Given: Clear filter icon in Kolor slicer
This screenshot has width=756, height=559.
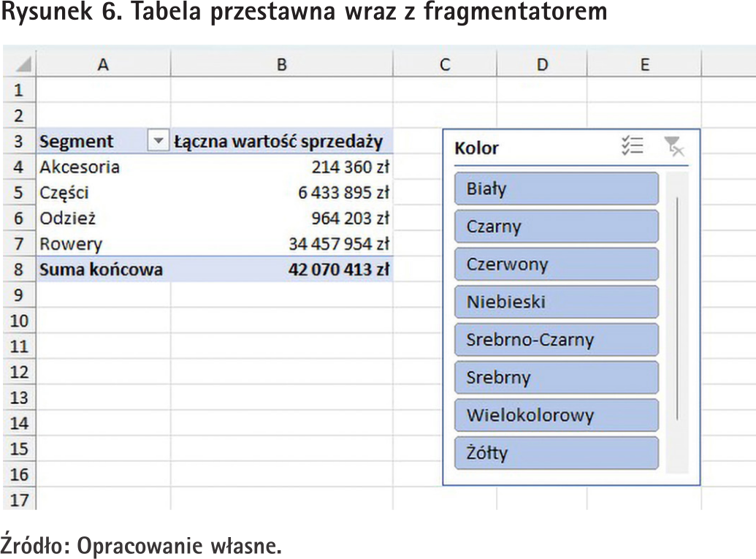Looking at the screenshot, I should pyautogui.click(x=673, y=147).
